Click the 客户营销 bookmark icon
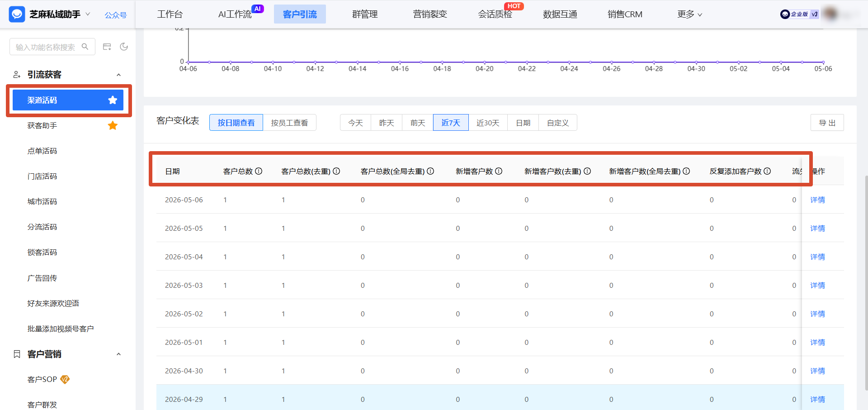868x410 pixels. click(17, 354)
